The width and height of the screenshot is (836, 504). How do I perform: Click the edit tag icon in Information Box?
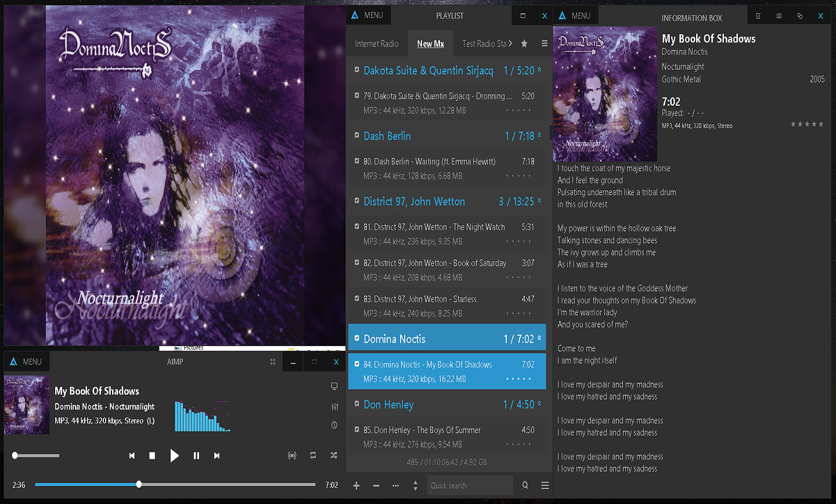tap(758, 16)
